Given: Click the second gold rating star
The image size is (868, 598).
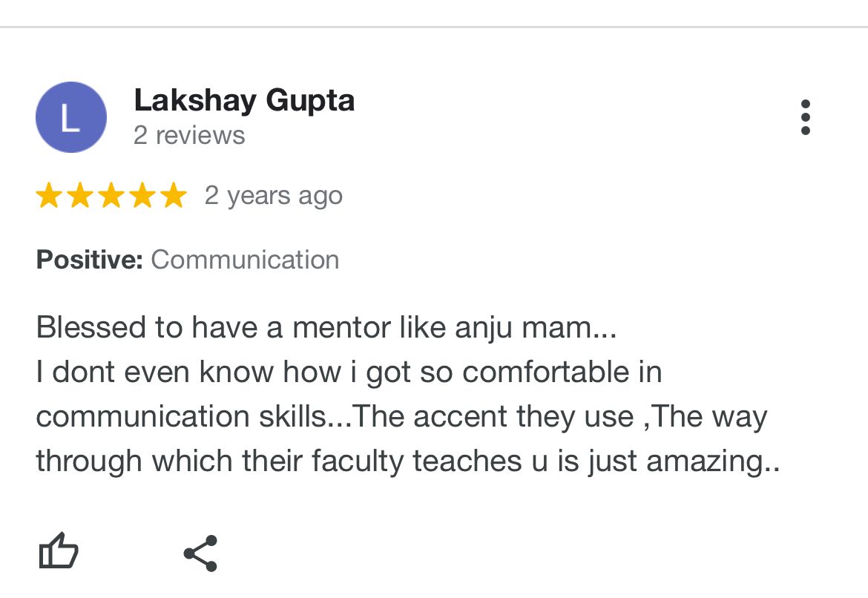Looking at the screenshot, I should coord(80,196).
